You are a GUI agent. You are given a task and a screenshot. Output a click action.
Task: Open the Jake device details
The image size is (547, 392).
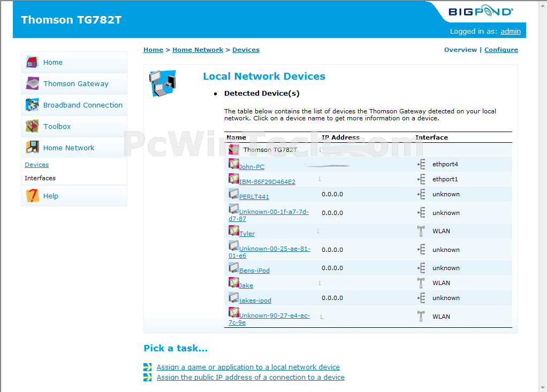tap(246, 286)
